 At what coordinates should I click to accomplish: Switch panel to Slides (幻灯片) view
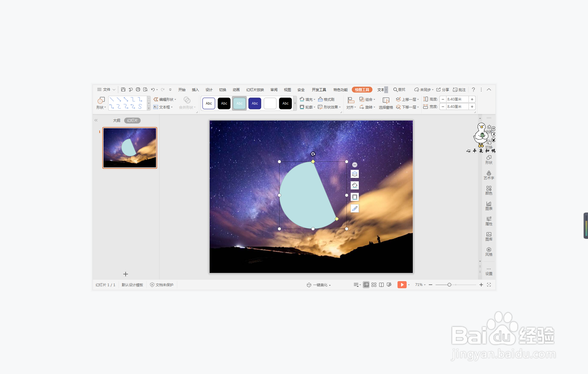[x=132, y=120]
